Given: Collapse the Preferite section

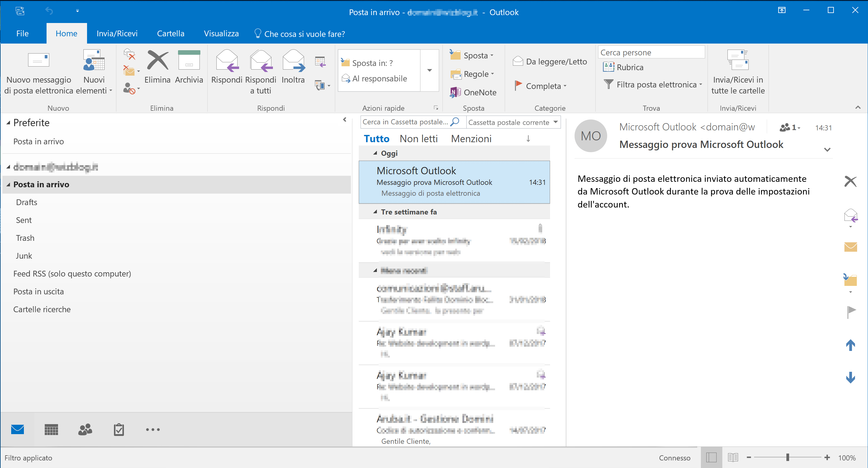Looking at the screenshot, I should [8, 123].
